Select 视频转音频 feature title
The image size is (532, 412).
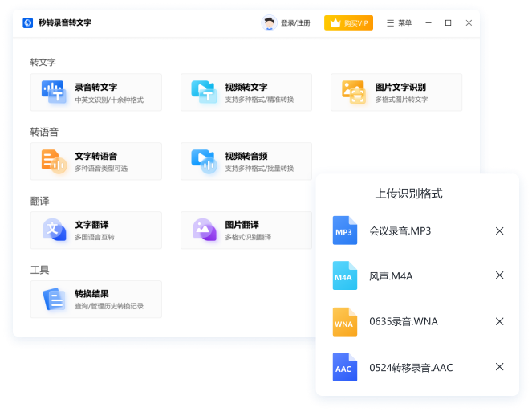point(246,157)
